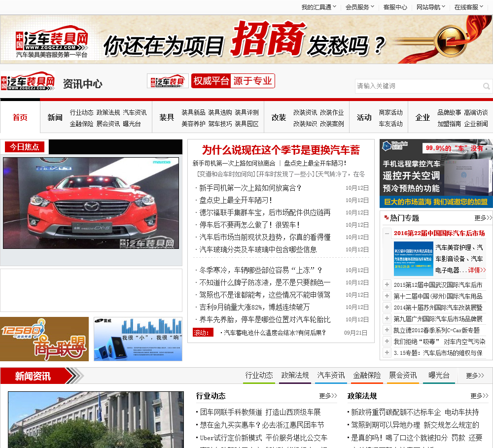Open article 停车后不要再怎么做了！很毁车！

pos(250,225)
